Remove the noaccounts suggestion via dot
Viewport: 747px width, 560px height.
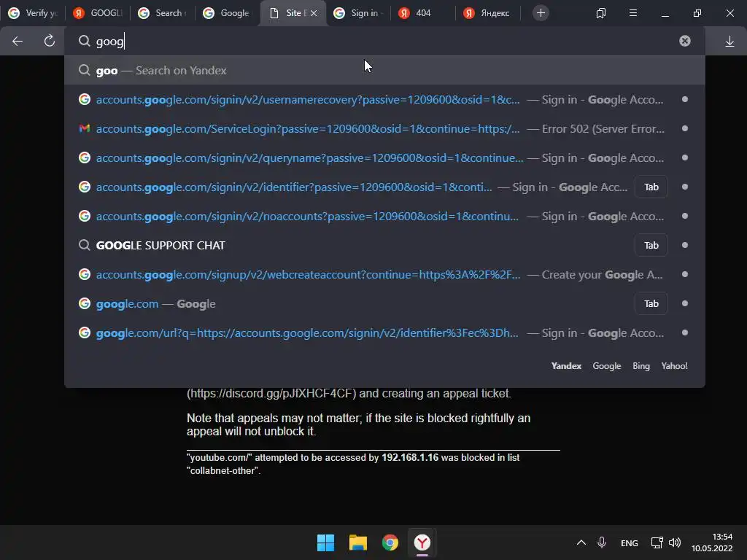click(684, 216)
